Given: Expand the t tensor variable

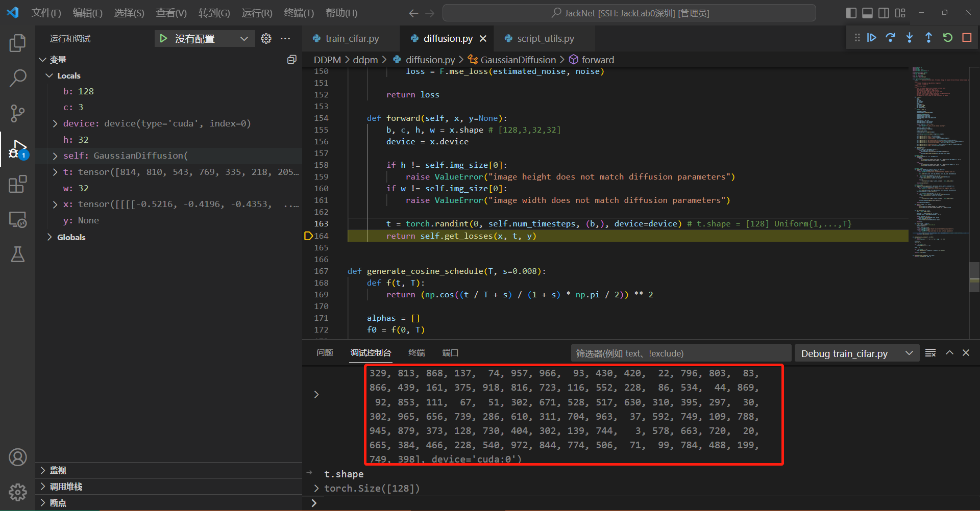Looking at the screenshot, I should pos(55,172).
